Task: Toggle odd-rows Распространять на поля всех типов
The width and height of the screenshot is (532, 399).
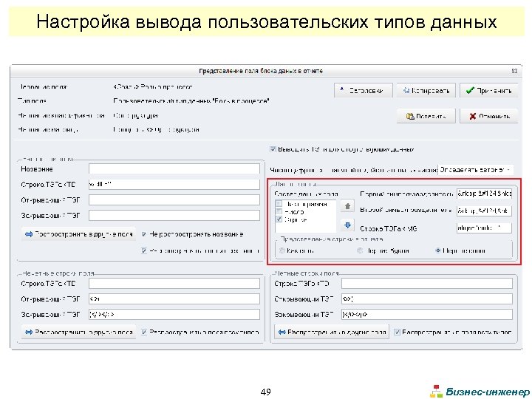Action: 144,332
